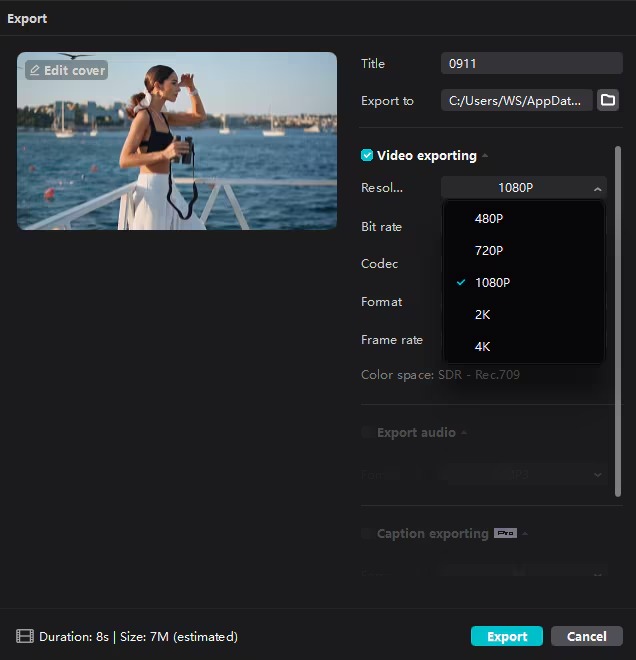This screenshot has height=660, width=636.
Task: Click the teal Export button
Action: click(507, 636)
